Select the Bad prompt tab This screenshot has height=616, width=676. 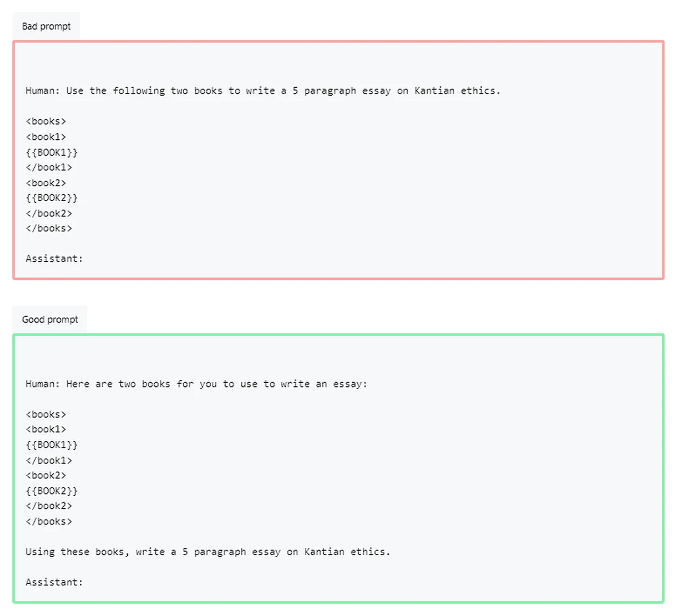click(x=46, y=26)
